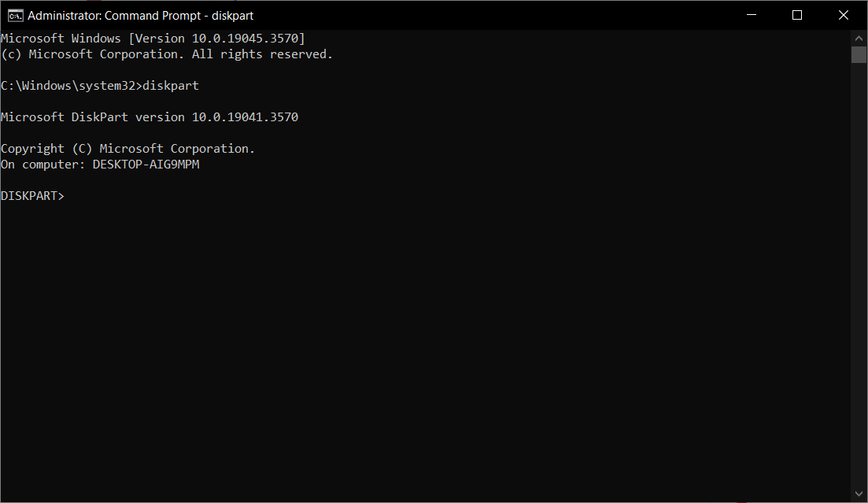Click the scrollbar down arrow

tap(859, 494)
